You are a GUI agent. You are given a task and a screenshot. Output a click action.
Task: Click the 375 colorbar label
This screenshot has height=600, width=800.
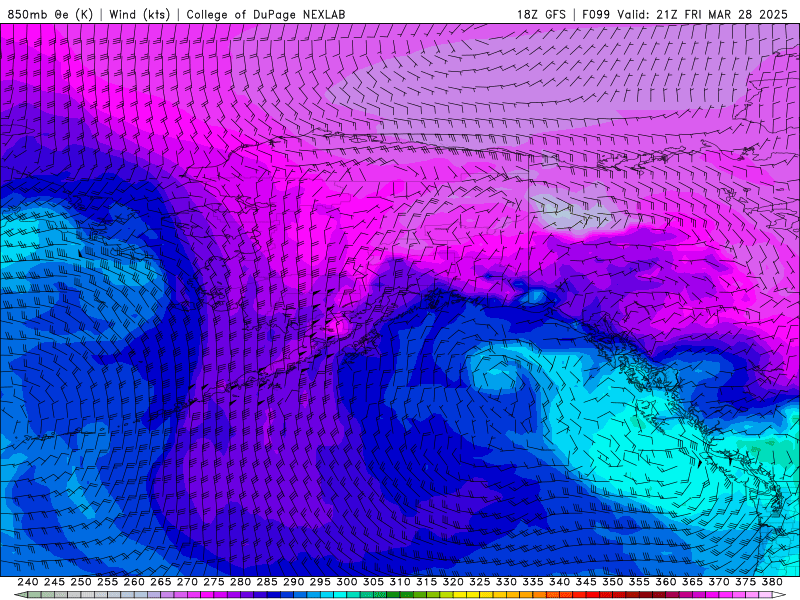[x=745, y=582]
